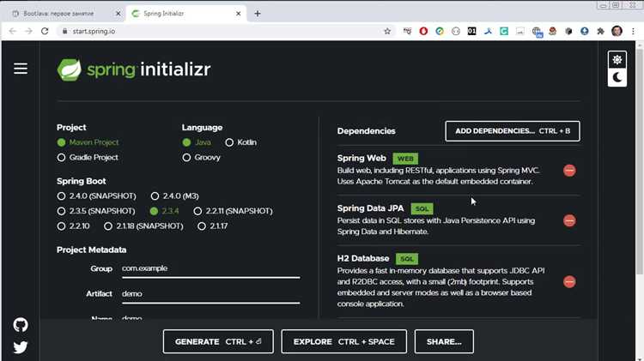The image size is (644, 361).
Task: Edit the Artifact input field
Action: tap(210, 294)
